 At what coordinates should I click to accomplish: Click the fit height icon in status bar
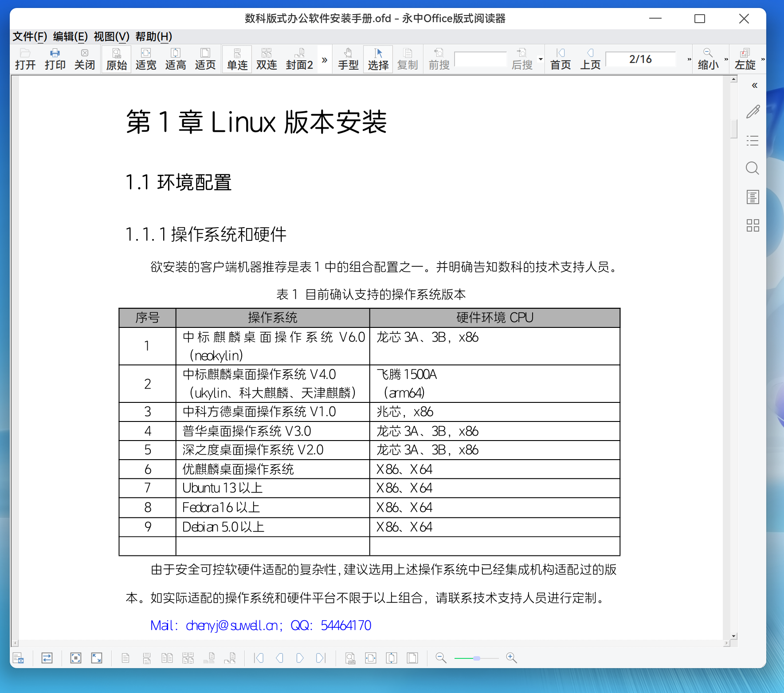tap(392, 658)
